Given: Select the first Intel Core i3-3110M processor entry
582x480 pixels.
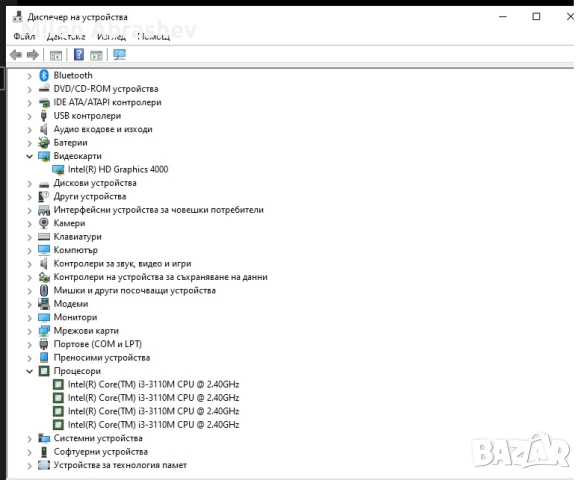Looking at the screenshot, I should pyautogui.click(x=153, y=385).
